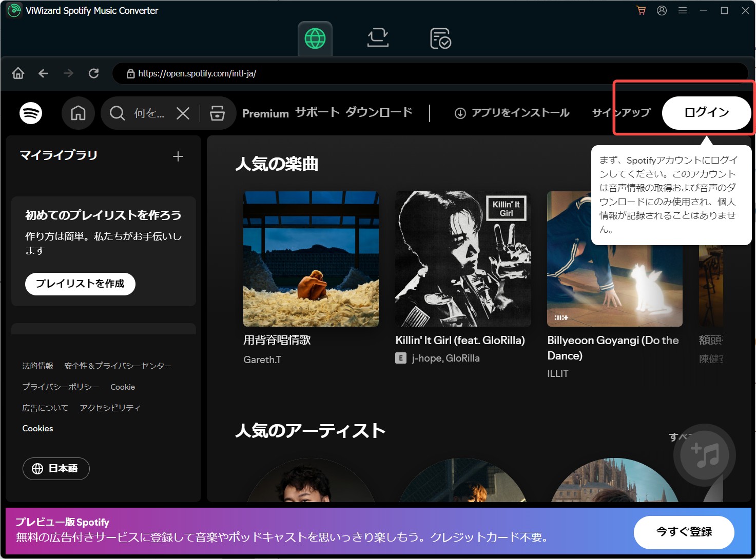Open the Killin' It Girl album cover
The width and height of the screenshot is (756, 559).
point(463,259)
